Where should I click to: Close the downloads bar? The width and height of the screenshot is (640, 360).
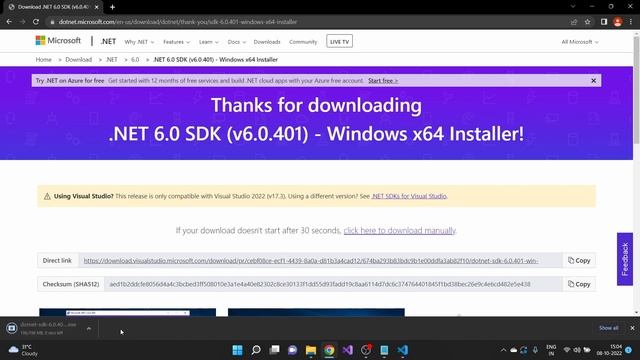[x=632, y=328]
